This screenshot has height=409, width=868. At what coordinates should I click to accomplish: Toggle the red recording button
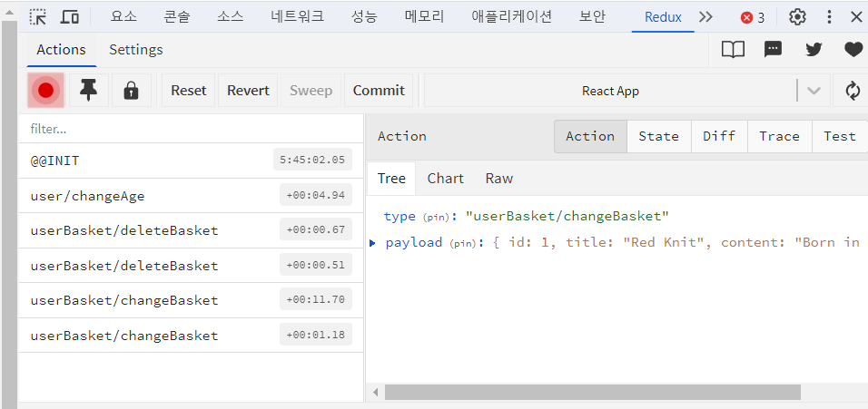[x=46, y=90]
